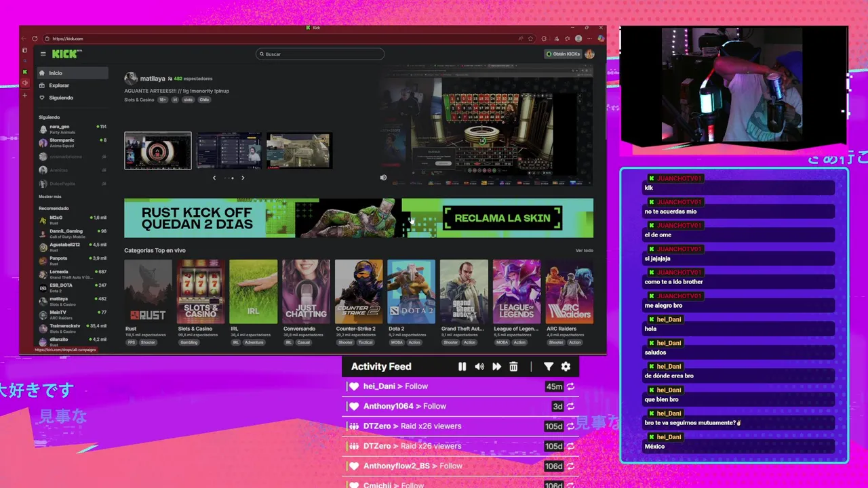Open recommended channel Dannil_Gaming
Image resolution: width=868 pixels, height=488 pixels.
coord(73,233)
